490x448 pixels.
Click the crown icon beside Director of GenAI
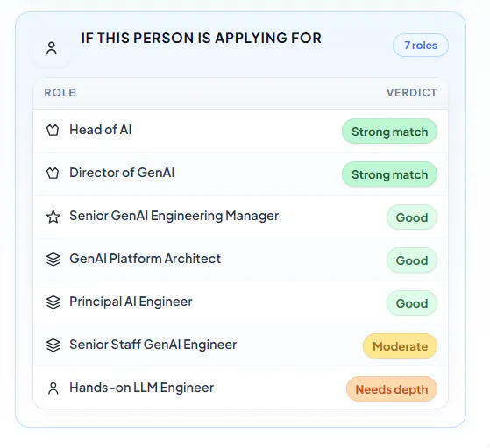[53, 173]
